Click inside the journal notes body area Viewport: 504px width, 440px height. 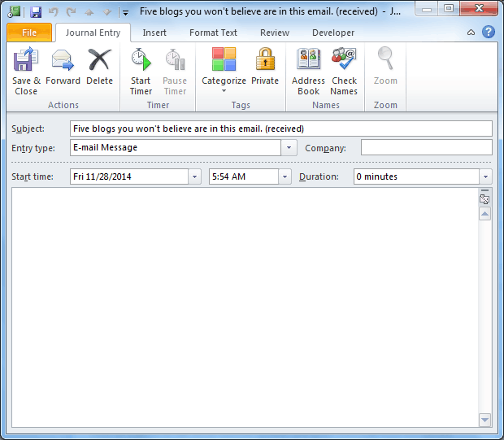pyautogui.click(x=245, y=307)
